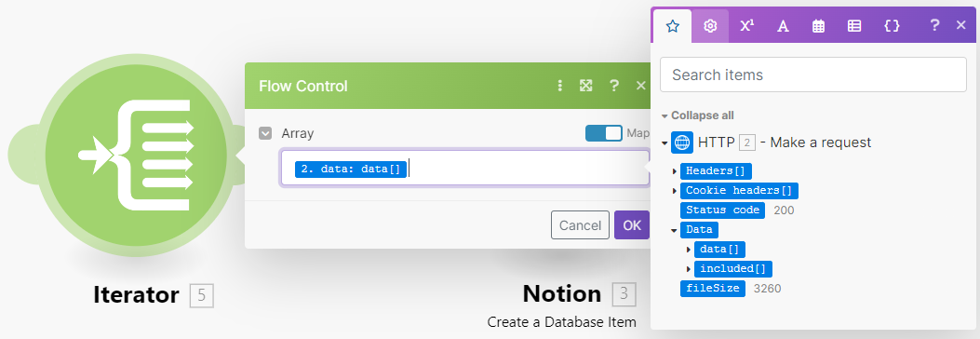980x339 pixels.
Task: Toggle the Array field collapse checkbox
Action: coord(265,133)
